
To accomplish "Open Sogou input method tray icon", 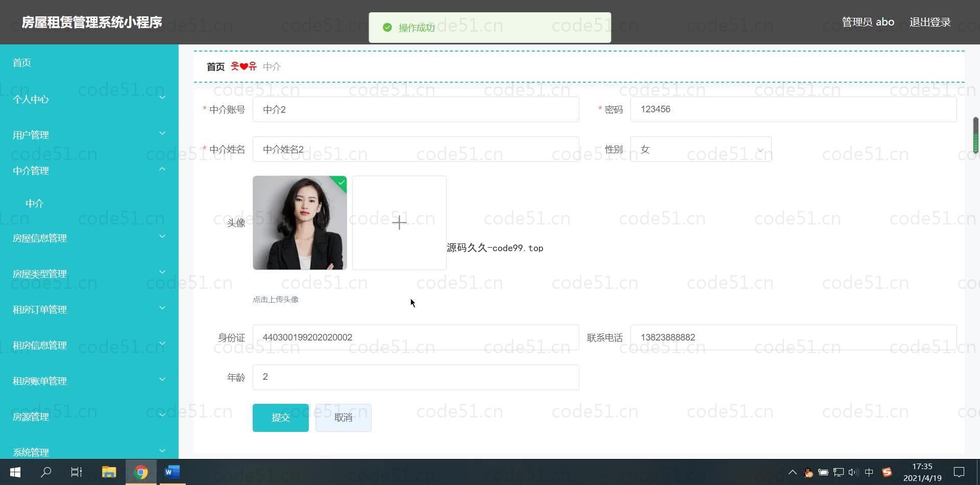I will click(887, 473).
